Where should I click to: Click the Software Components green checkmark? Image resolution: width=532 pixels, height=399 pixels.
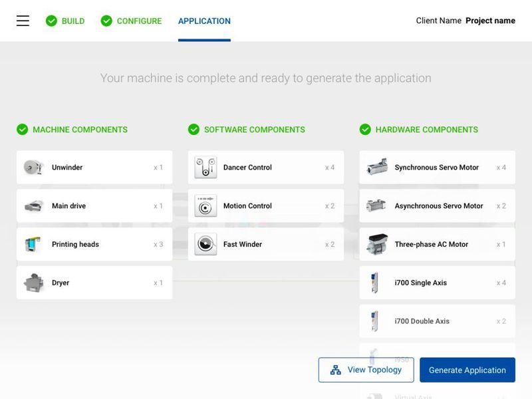click(194, 130)
